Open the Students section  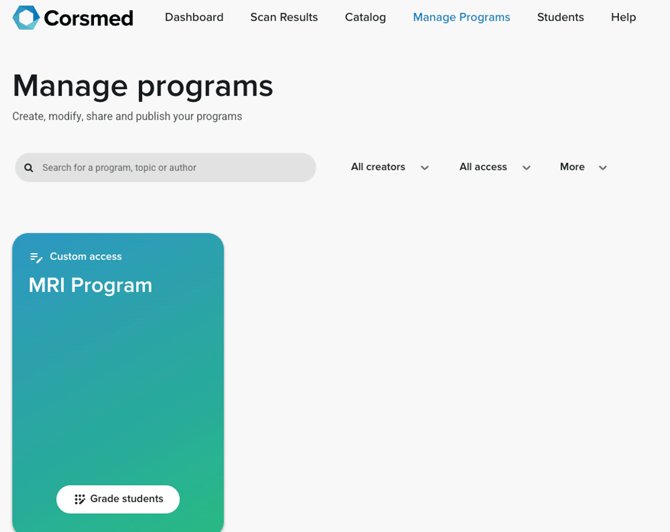click(x=560, y=17)
